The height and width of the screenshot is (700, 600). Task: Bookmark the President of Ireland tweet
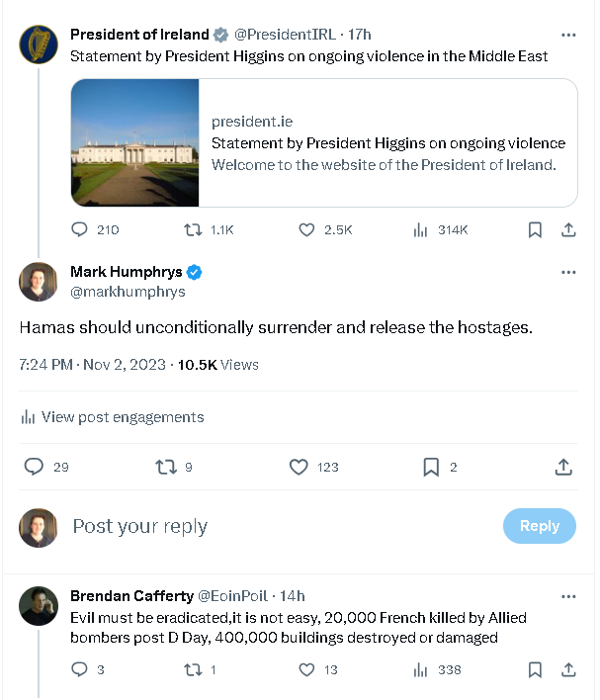click(535, 229)
